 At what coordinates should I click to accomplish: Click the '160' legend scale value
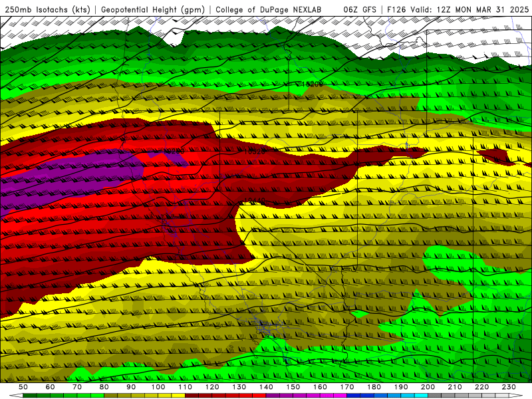pos(320,387)
